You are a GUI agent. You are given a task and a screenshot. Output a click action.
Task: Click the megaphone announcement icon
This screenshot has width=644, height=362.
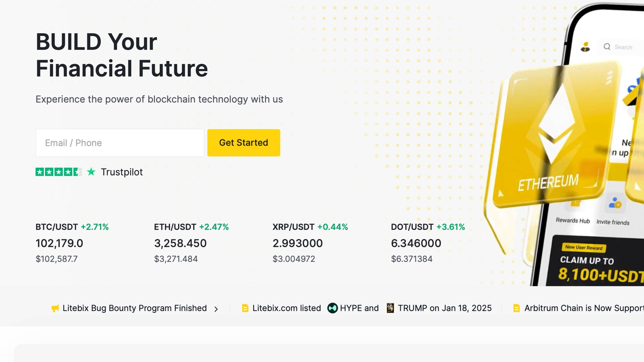[x=55, y=308]
